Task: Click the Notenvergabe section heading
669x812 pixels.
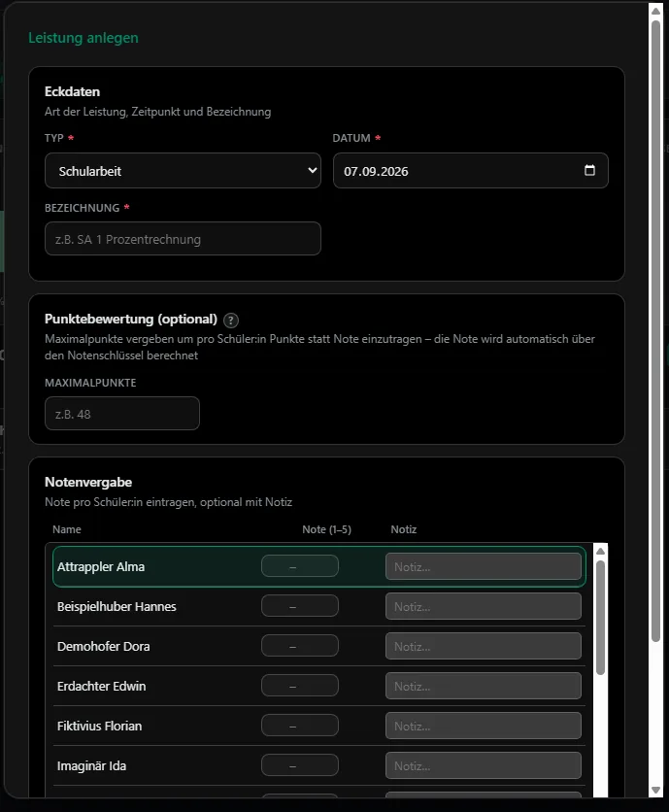Action: click(88, 482)
